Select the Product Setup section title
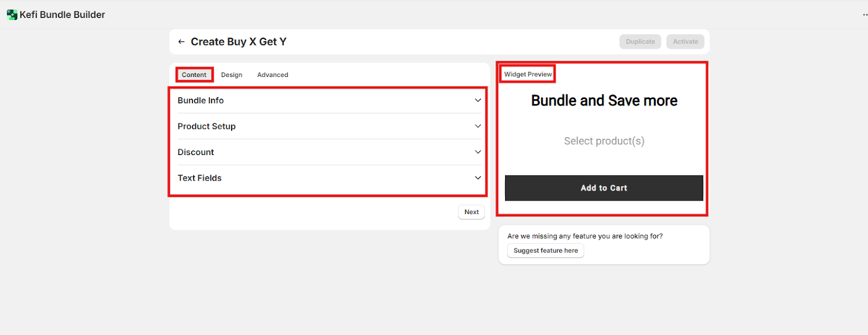868x335 pixels. [x=207, y=126]
